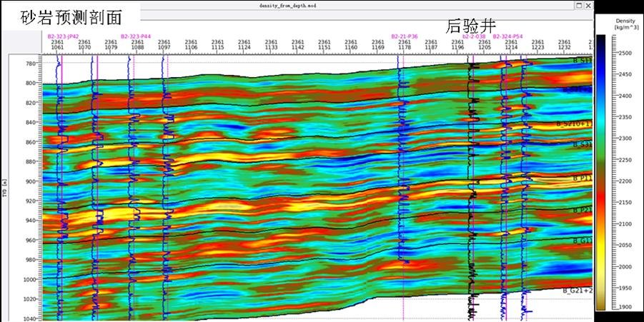Click the density colorbar strip
644x322 pixels.
pos(600,172)
